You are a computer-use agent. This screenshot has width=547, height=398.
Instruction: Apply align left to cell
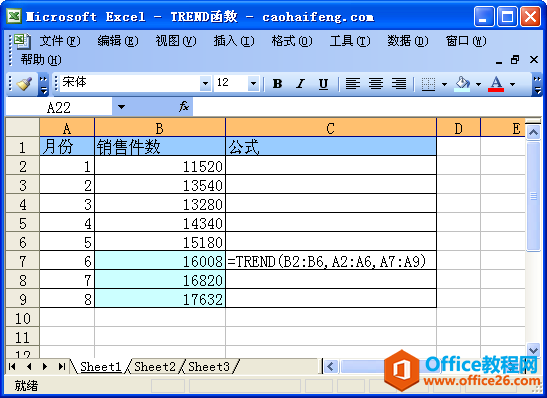[x=353, y=84]
